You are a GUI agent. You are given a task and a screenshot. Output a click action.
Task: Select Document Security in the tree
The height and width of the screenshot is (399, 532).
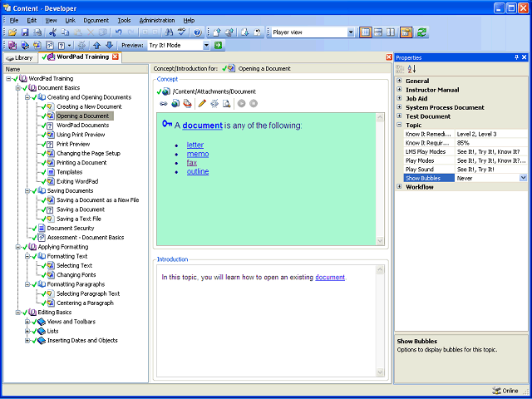pos(71,228)
